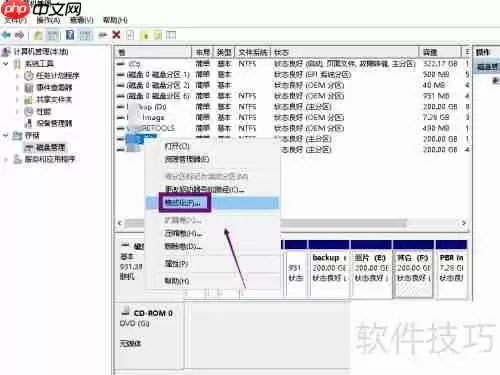
Task: Click the properties sheet icon after red X
Action: pyautogui.click(x=130, y=35)
